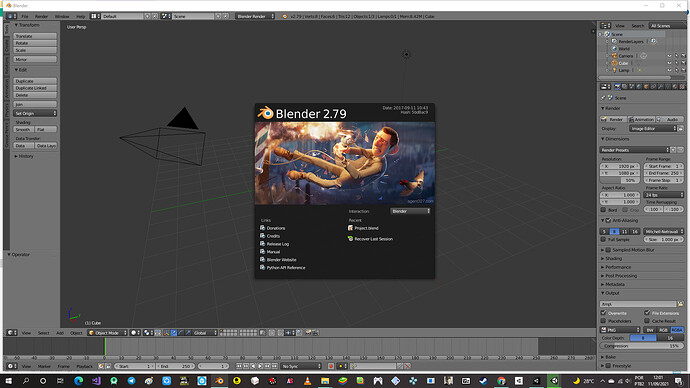Image resolution: width=690 pixels, height=388 pixels.
Task: Adjust the resolution percentage 50% slider
Action: [x=620, y=180]
